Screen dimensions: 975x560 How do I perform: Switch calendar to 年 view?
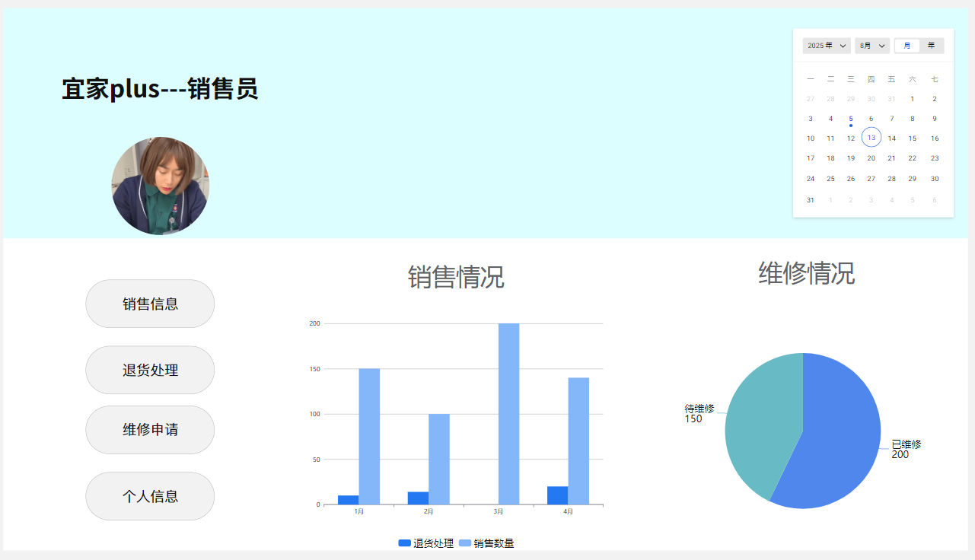[x=931, y=46]
